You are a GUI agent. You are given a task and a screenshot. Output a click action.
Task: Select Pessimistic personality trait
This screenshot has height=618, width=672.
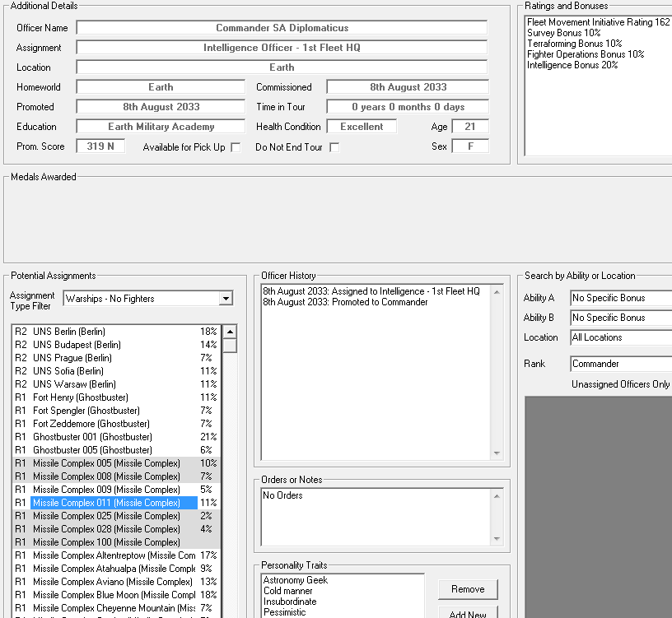(x=285, y=612)
